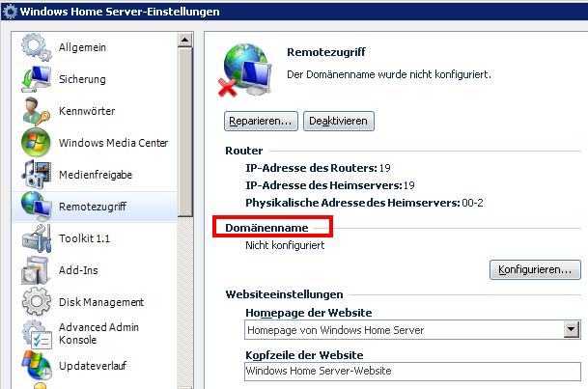Click the Reparieren... button

coord(261,121)
